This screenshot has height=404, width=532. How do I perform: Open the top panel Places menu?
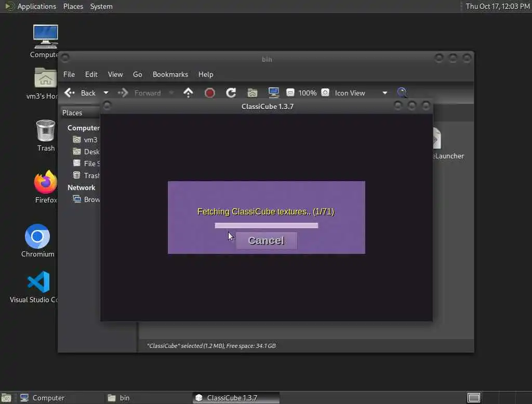pos(73,6)
